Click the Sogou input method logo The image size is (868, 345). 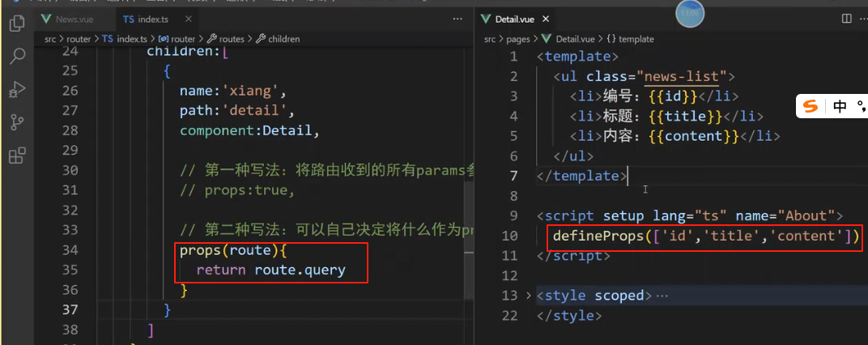click(x=811, y=106)
